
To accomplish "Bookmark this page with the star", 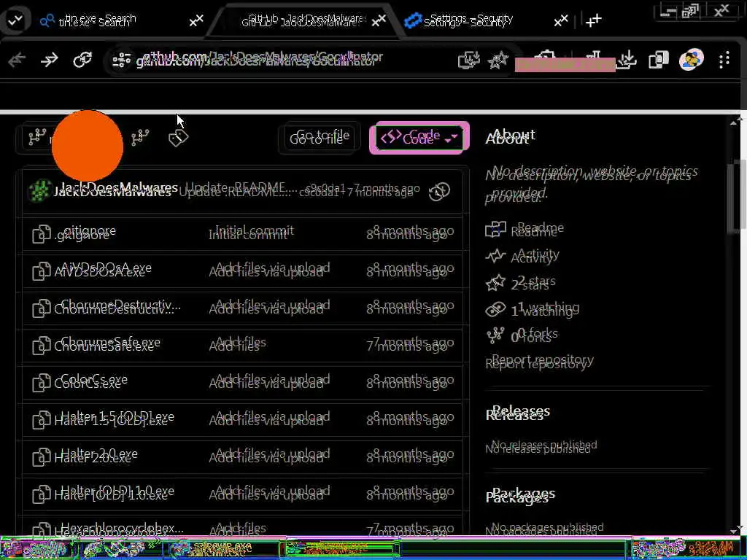I will 498,60.
